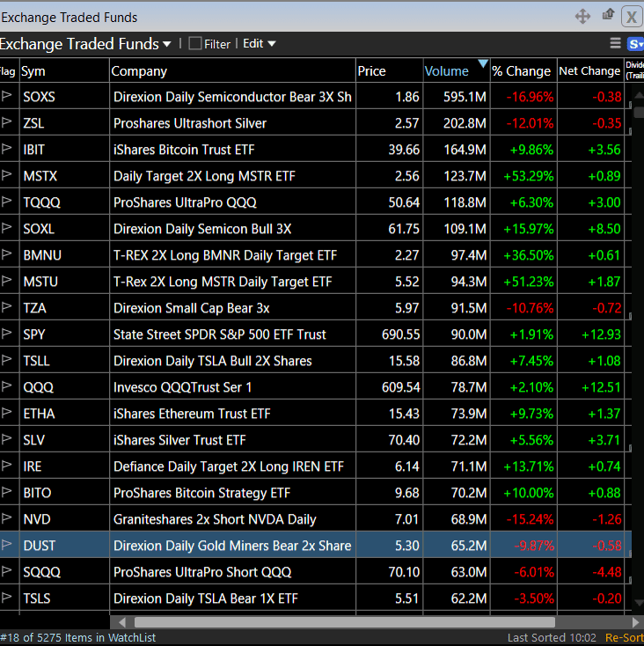Click the move/drag window icon
The height and width of the screenshot is (646, 644).
582,17
